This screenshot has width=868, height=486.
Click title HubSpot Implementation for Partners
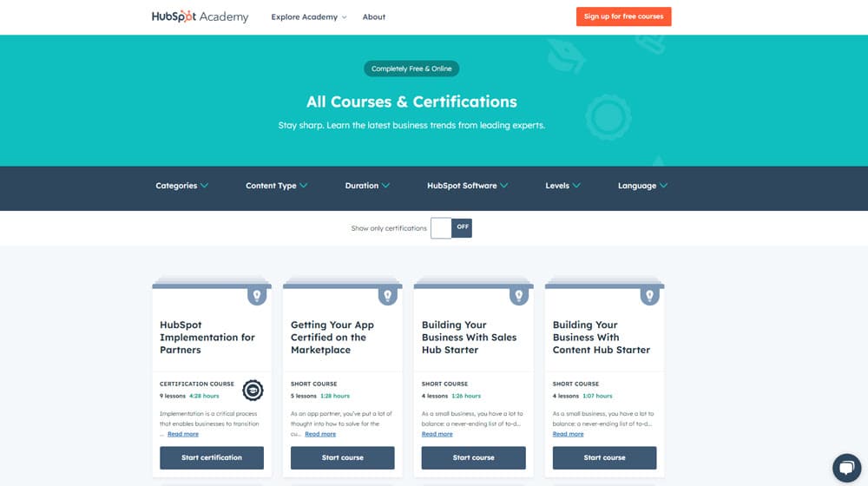[207, 337]
